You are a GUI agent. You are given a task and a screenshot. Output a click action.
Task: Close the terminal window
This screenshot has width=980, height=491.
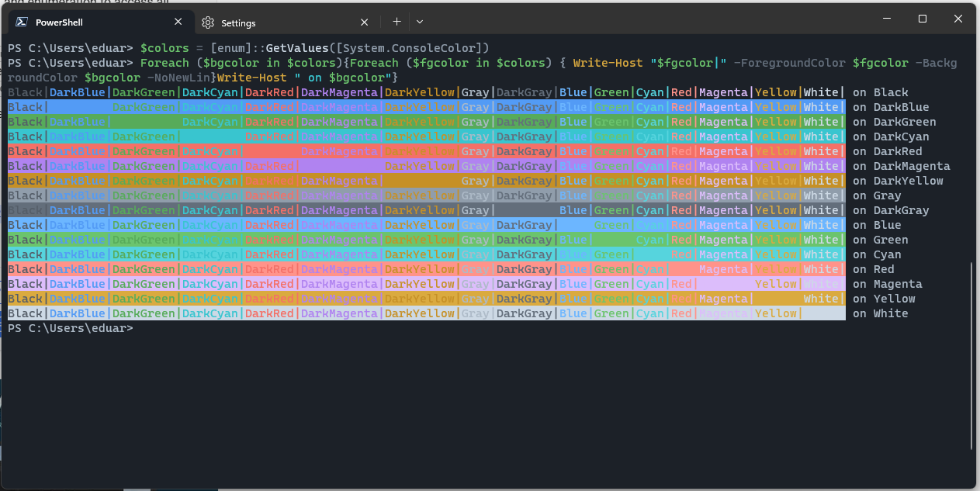[957, 19]
